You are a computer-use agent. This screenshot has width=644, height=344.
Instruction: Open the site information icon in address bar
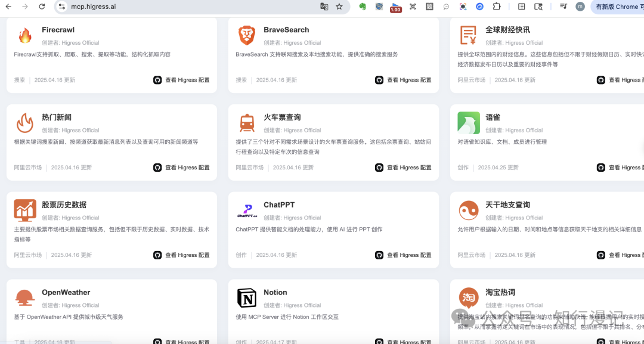coord(61,7)
